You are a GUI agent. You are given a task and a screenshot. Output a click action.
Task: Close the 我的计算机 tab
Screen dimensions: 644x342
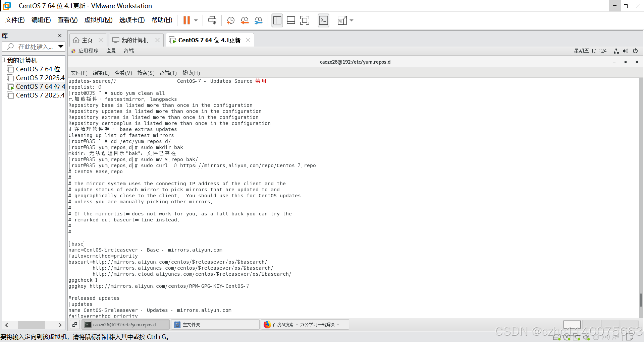click(157, 40)
